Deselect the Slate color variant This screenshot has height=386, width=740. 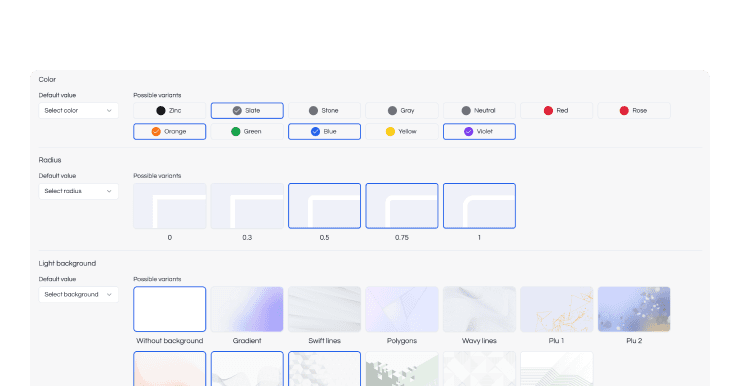pos(247,110)
